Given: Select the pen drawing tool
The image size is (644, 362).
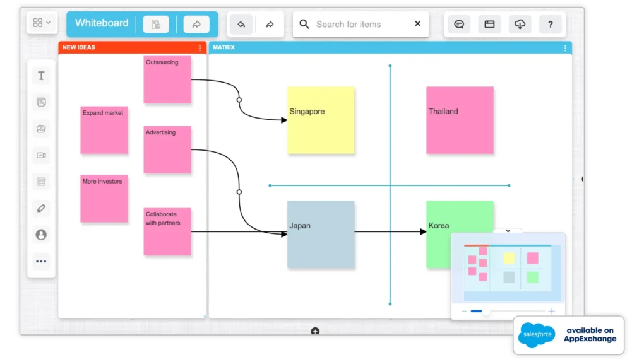Looking at the screenshot, I should coord(41,208).
